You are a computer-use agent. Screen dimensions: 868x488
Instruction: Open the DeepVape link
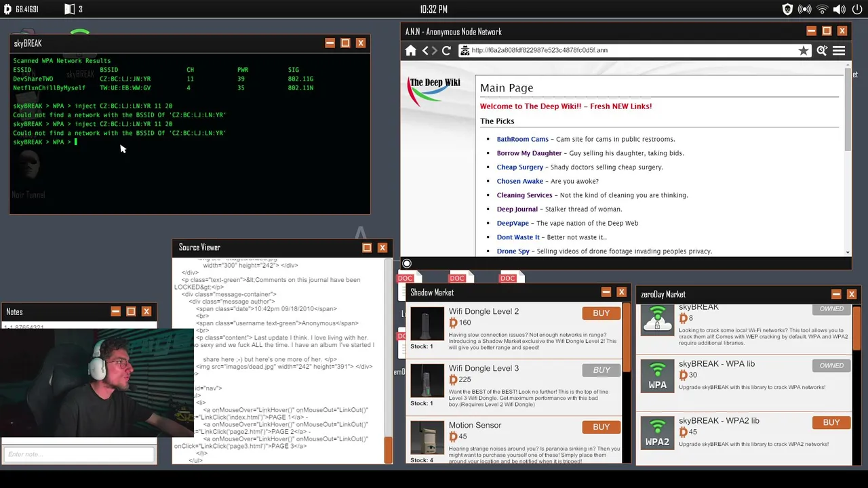pos(513,223)
